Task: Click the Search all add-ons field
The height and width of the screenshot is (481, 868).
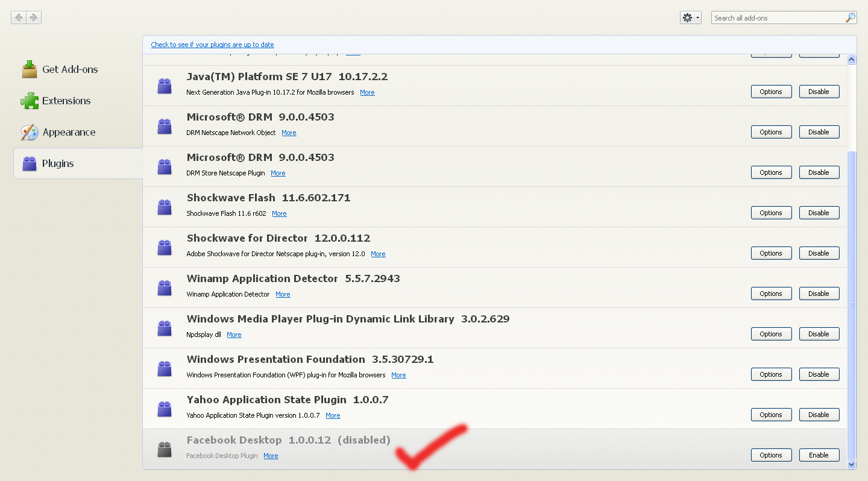Action: [x=776, y=18]
